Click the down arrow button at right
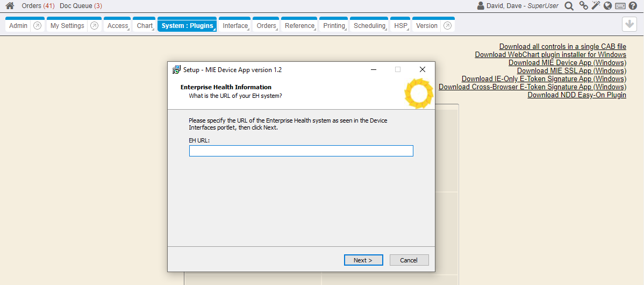Screen dimensions: 644x285 (629, 25)
